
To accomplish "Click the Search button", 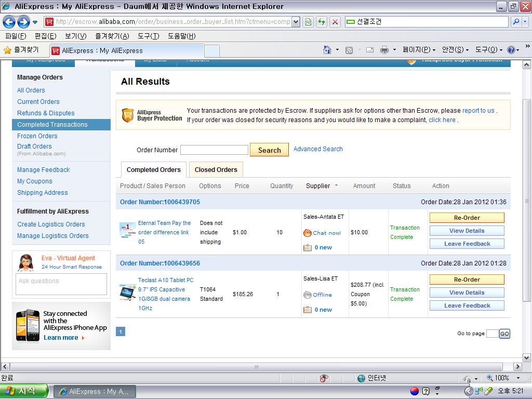I will tap(270, 150).
